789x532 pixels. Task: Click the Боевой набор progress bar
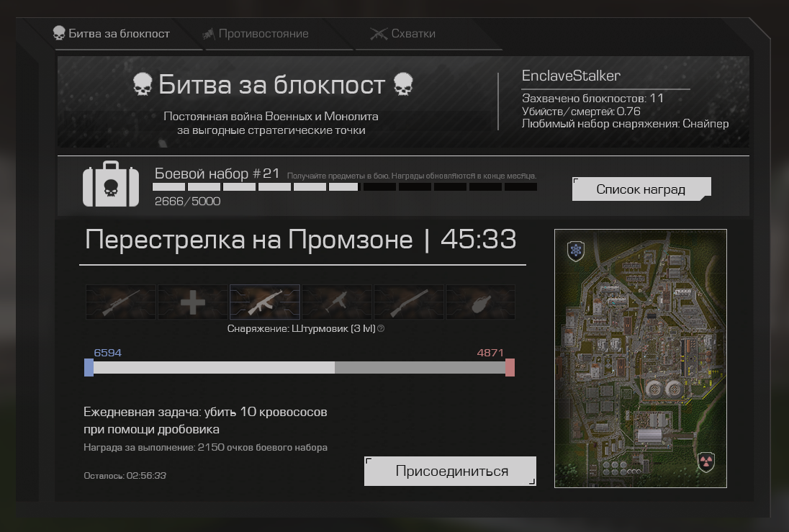tap(345, 186)
